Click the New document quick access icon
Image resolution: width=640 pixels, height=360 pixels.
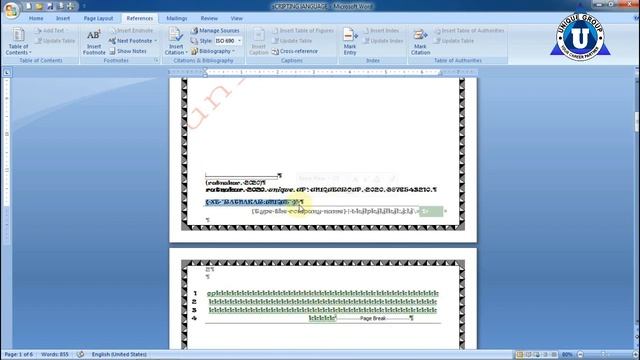point(29,6)
